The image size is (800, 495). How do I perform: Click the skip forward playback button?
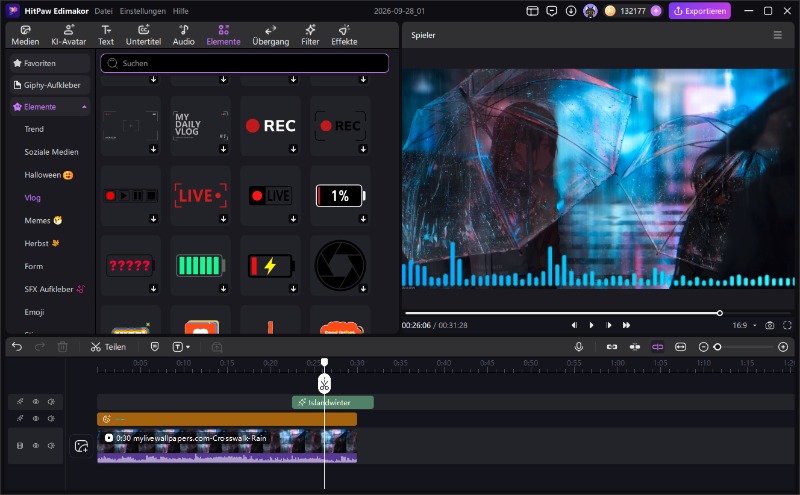626,325
